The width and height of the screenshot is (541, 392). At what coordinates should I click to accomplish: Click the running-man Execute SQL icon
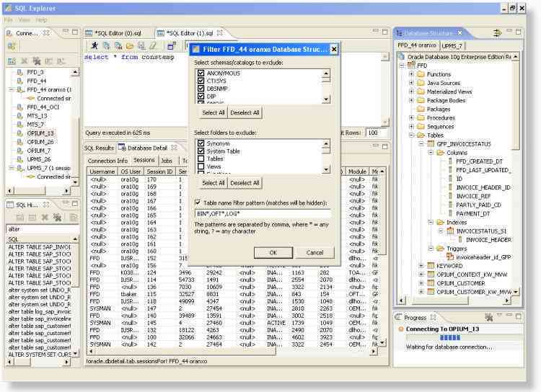click(x=94, y=45)
